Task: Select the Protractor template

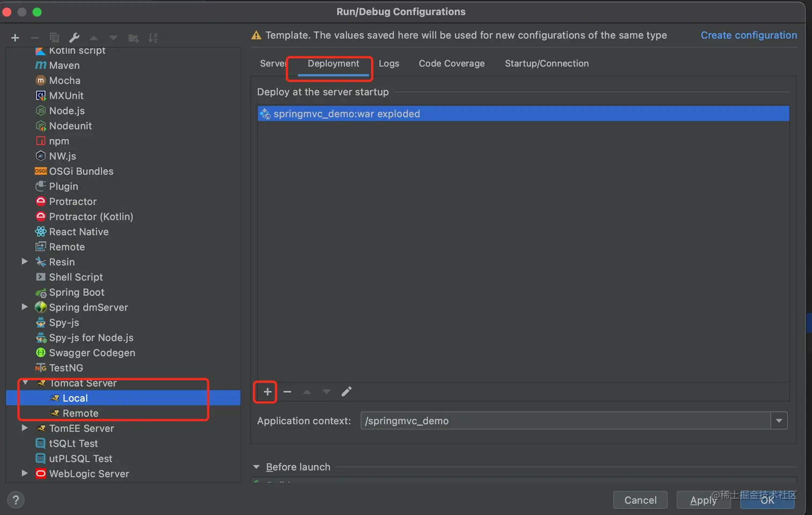Action: click(73, 201)
